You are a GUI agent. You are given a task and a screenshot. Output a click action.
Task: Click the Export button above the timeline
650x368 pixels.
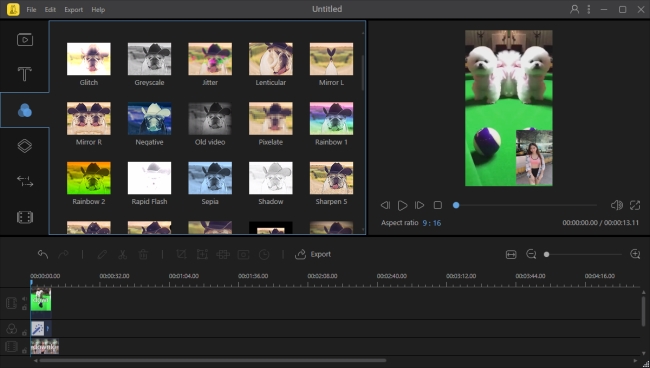click(313, 254)
